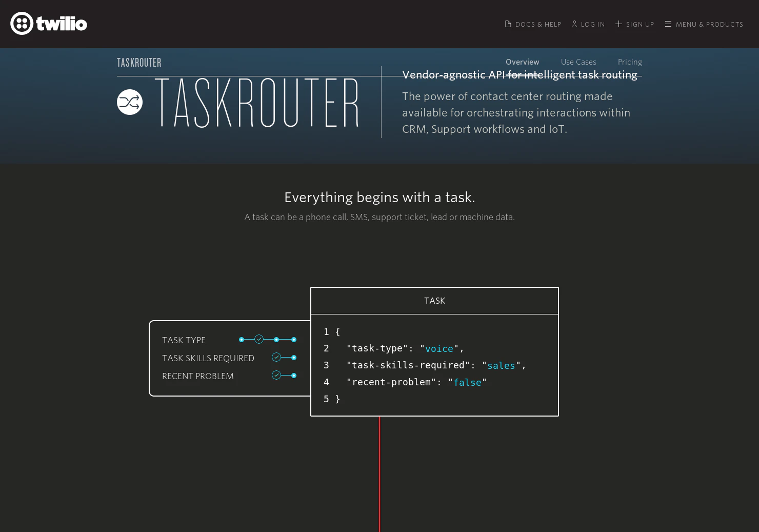Click the checkmark on Task Skills Required
The height and width of the screenshot is (532, 759).
[276, 357]
